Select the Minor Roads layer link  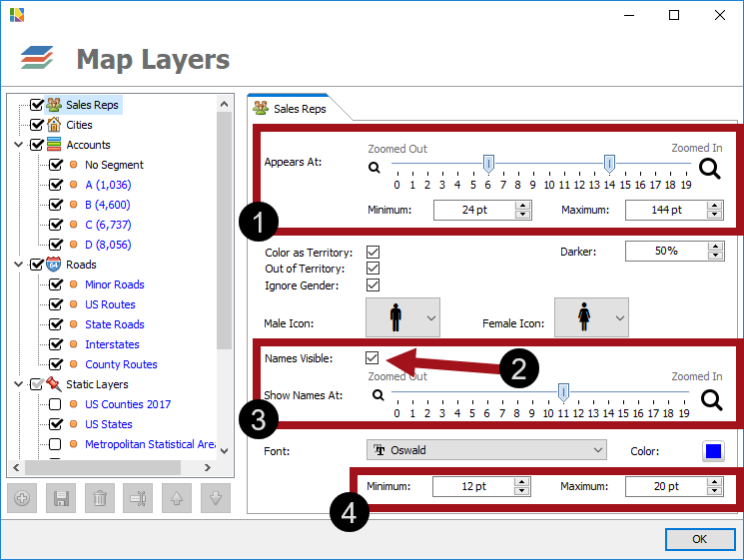tap(114, 284)
